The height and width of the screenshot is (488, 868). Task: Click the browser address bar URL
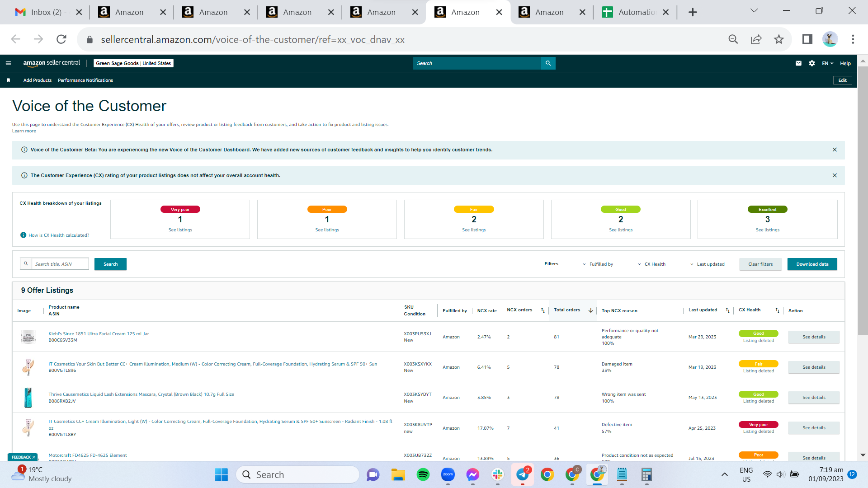252,39
